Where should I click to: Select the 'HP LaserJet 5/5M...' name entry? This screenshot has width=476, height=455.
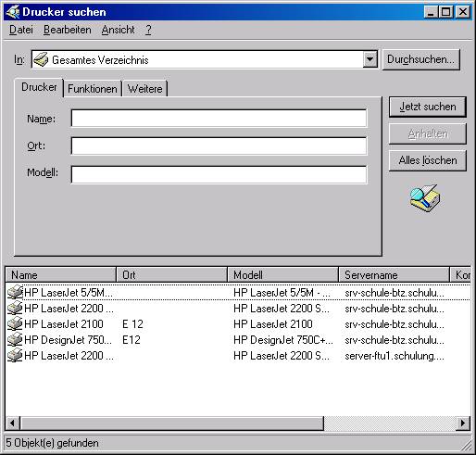[x=69, y=293]
